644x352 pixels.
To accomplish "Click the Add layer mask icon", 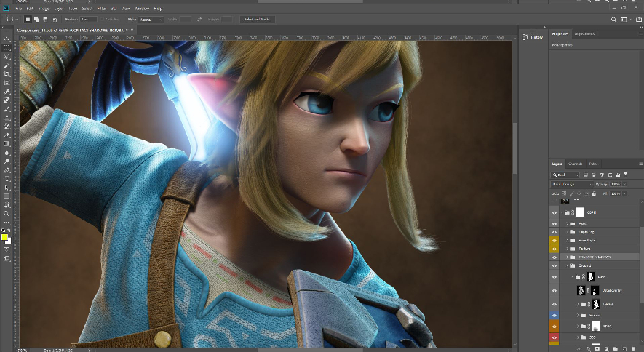I will pos(597,348).
